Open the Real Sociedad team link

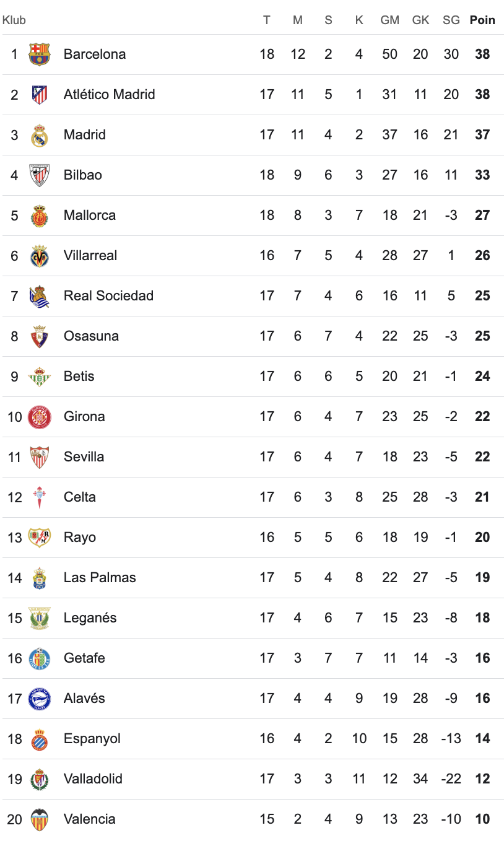pyautogui.click(x=108, y=296)
